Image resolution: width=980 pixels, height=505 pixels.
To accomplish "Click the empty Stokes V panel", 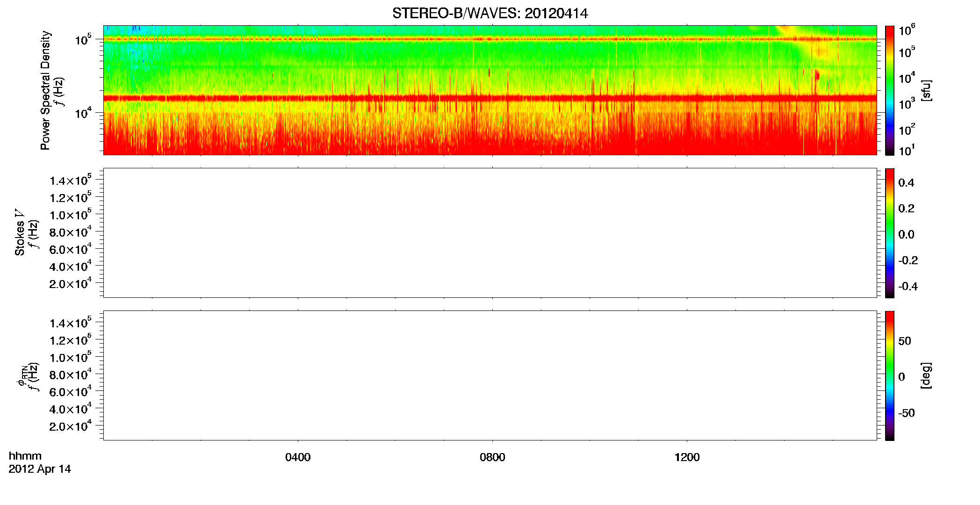I will 490,233.
